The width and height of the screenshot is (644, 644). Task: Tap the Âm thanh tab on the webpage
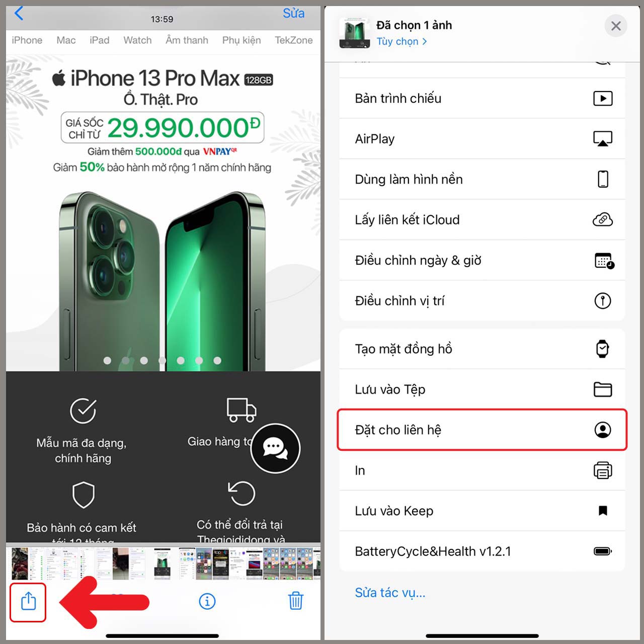(187, 40)
